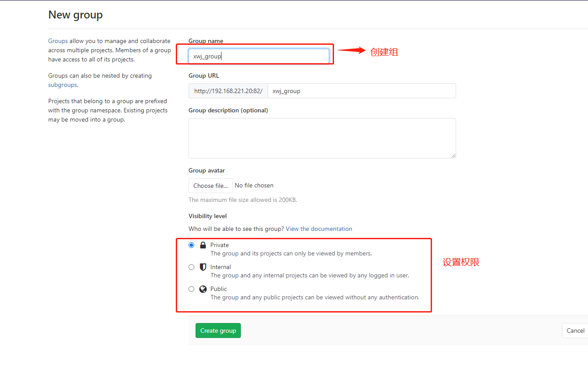
Task: Select the Public visibility radio button
Action: tap(191, 289)
